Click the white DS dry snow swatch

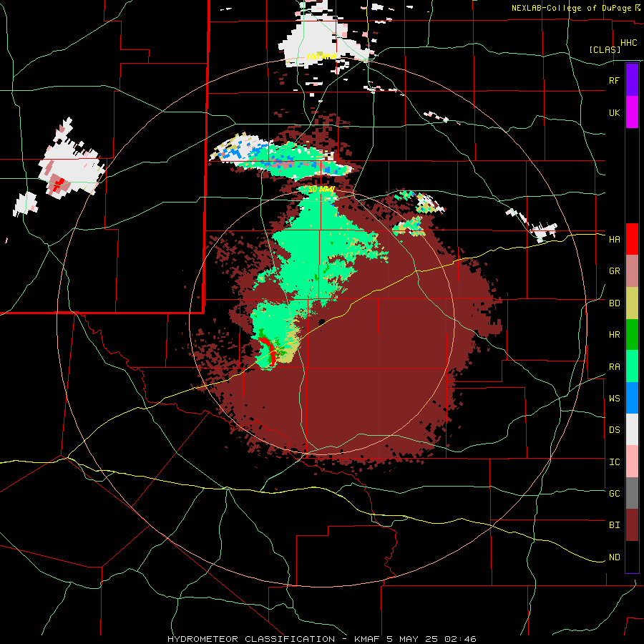tap(632, 429)
